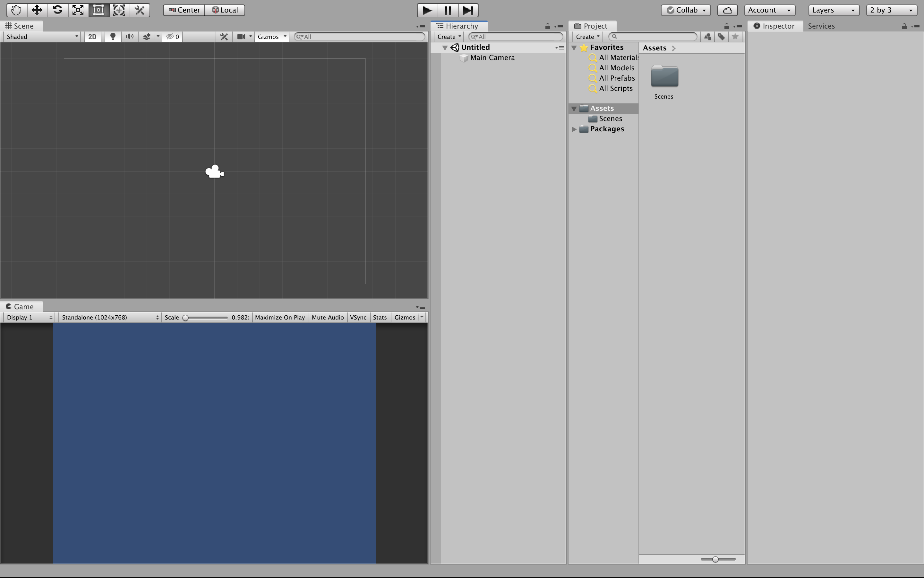The image size is (924, 578).
Task: Open the Standalone resolution dropdown
Action: [110, 317]
